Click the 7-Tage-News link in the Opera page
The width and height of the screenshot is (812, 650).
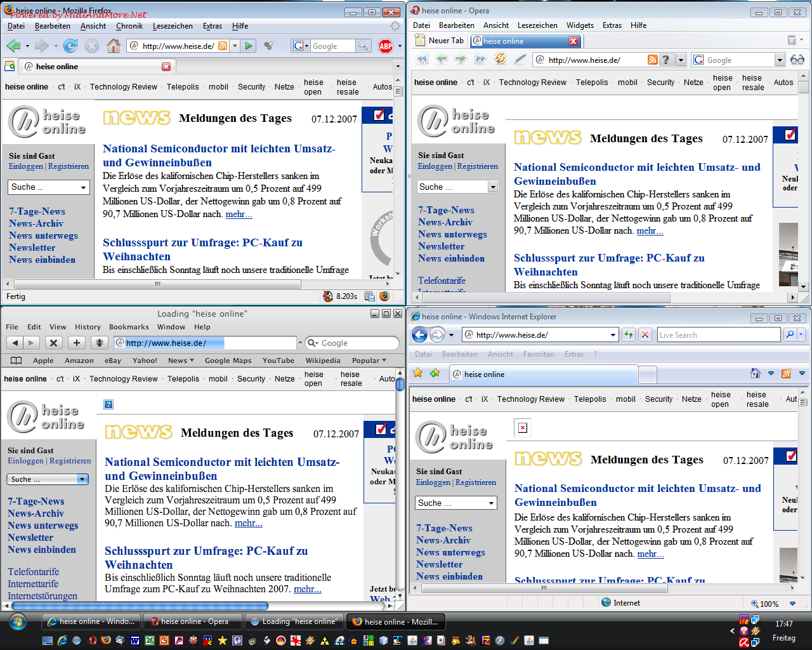tap(446, 210)
